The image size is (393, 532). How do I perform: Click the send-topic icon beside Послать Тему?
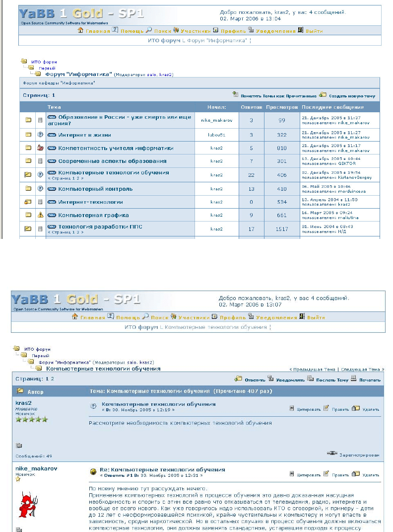coord(310,379)
